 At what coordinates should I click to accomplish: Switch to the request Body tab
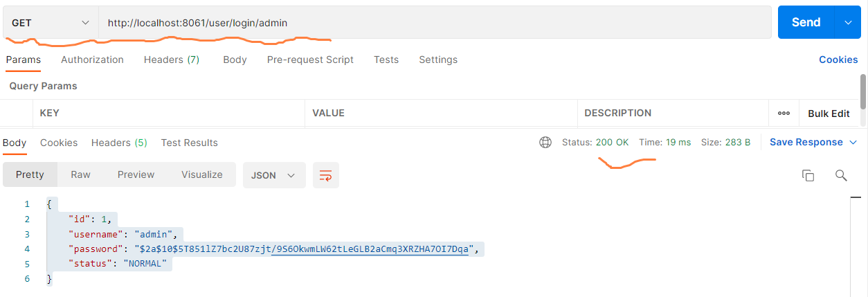tap(235, 60)
